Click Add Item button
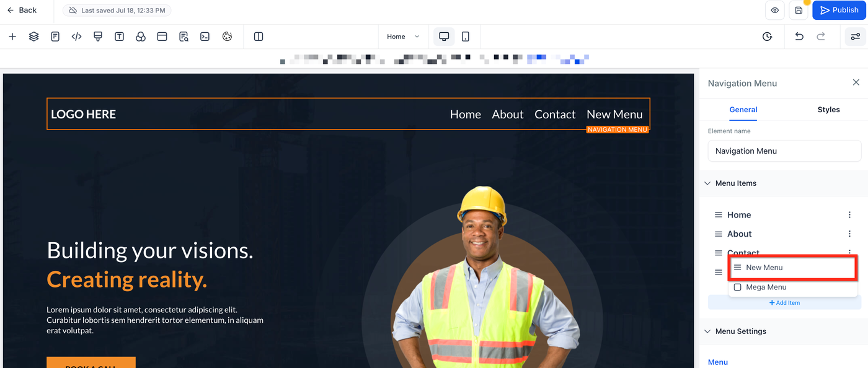The height and width of the screenshot is (368, 868). coord(784,302)
